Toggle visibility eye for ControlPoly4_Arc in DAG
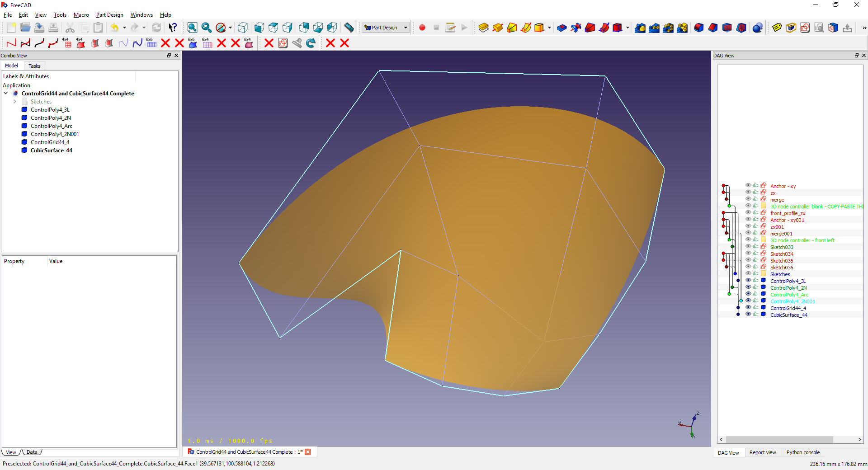 (748, 294)
